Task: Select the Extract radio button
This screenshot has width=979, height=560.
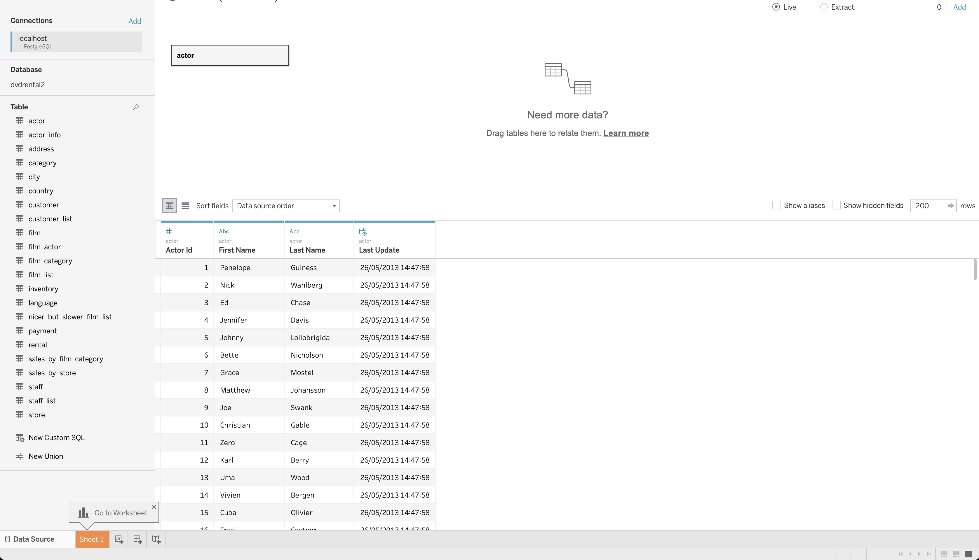Action: point(823,6)
